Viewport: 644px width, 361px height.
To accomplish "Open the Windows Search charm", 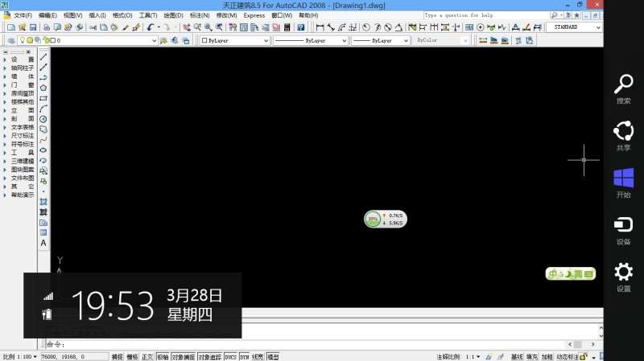I will [623, 88].
